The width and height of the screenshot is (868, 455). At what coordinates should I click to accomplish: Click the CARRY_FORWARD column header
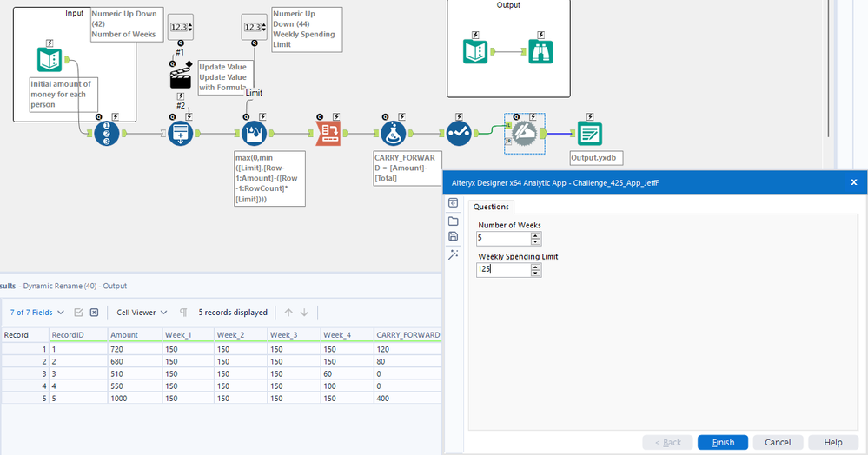[408, 335]
